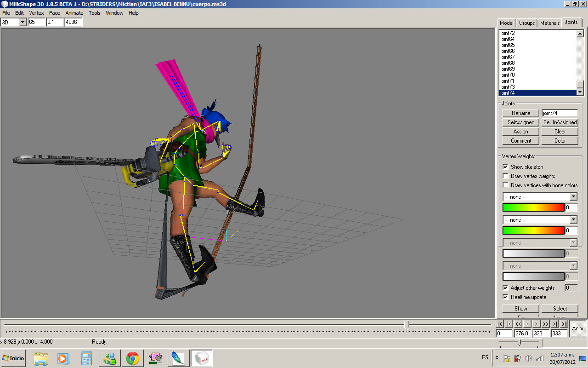Click the Show button
This screenshot has width=588, height=368.
click(x=521, y=309)
